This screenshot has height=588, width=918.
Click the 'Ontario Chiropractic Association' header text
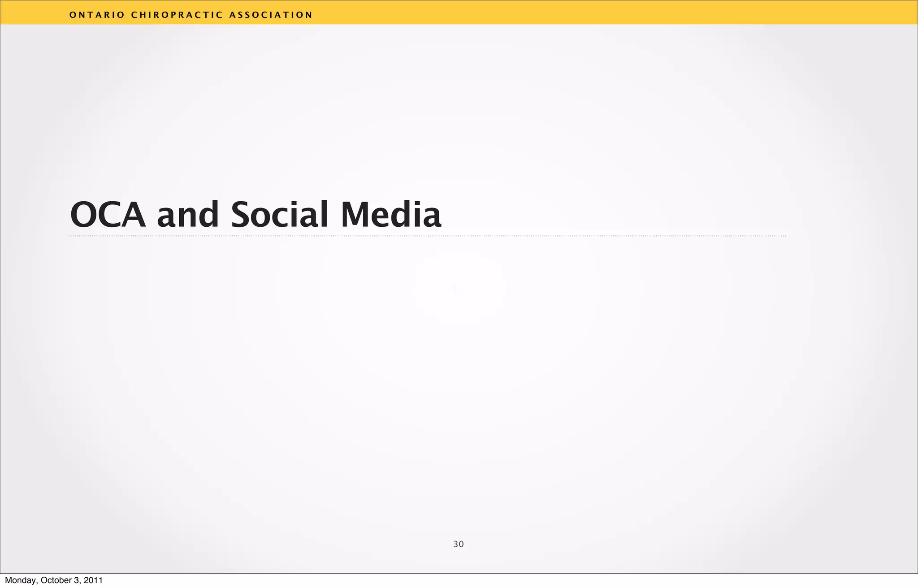(x=191, y=15)
